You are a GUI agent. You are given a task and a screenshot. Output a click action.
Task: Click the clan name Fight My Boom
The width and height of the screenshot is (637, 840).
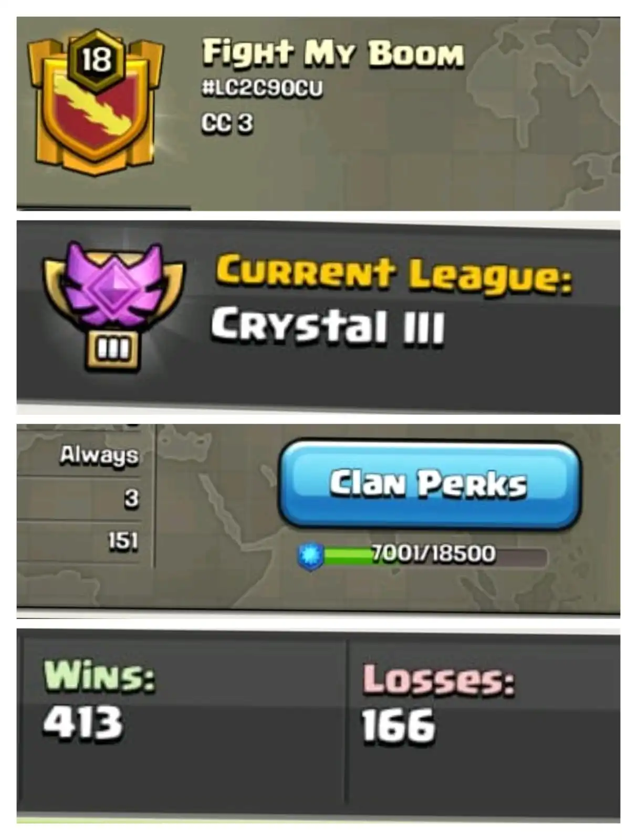coord(333,54)
